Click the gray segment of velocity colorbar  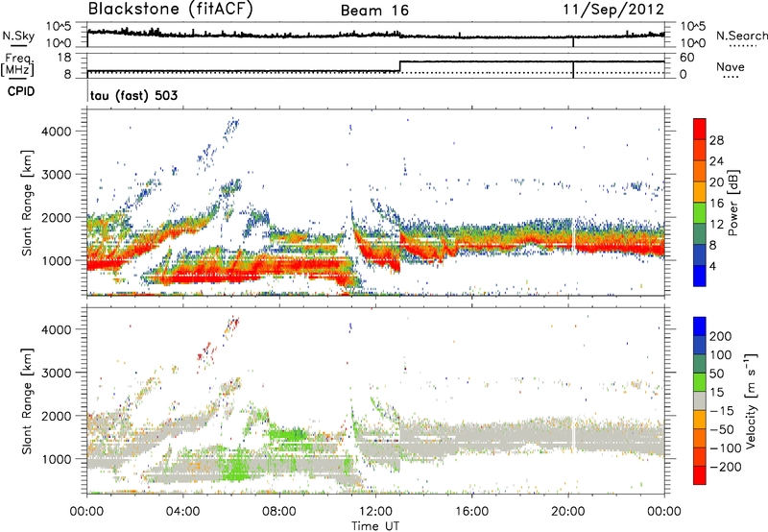(x=700, y=400)
